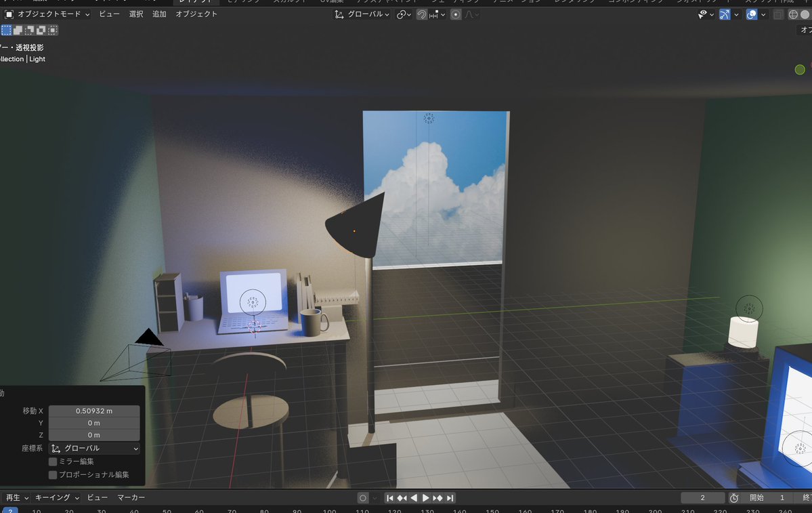Play the animation forward
The image size is (812, 513).
coord(426,498)
